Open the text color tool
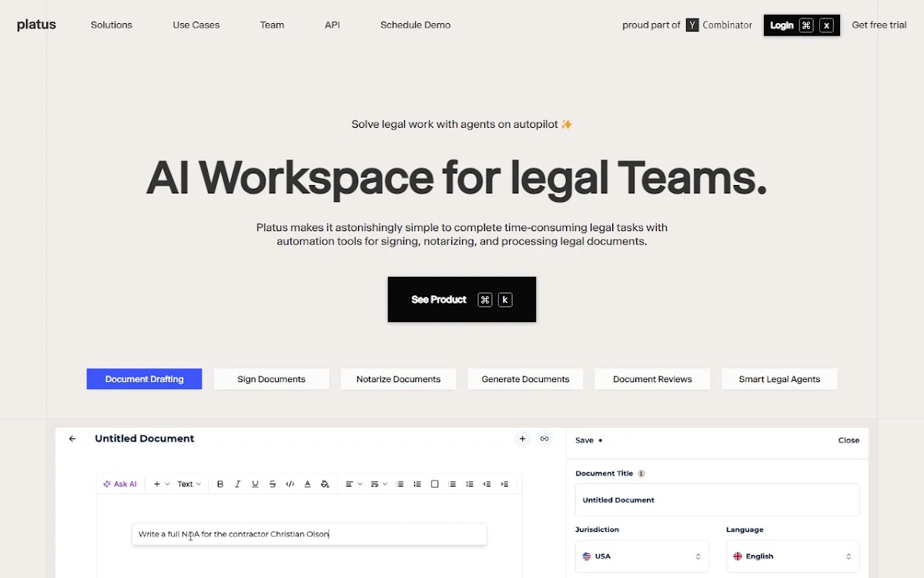Viewport: 924px width, 578px height. pos(307,484)
